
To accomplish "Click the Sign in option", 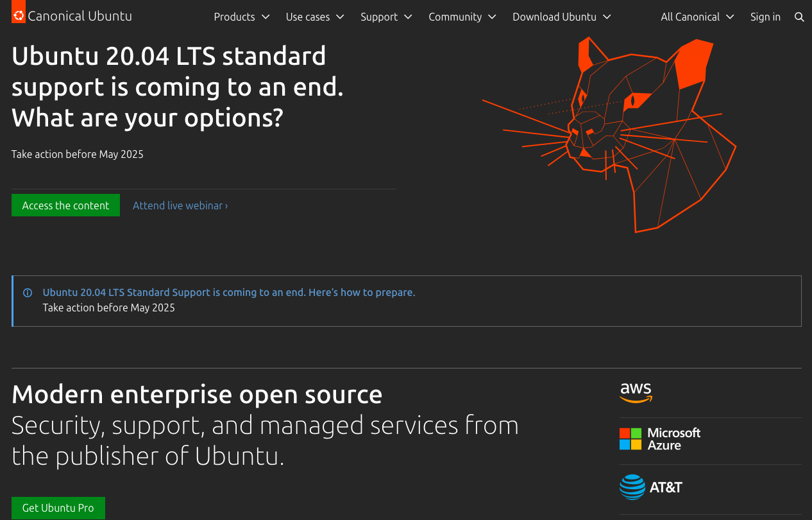I will click(x=765, y=17).
